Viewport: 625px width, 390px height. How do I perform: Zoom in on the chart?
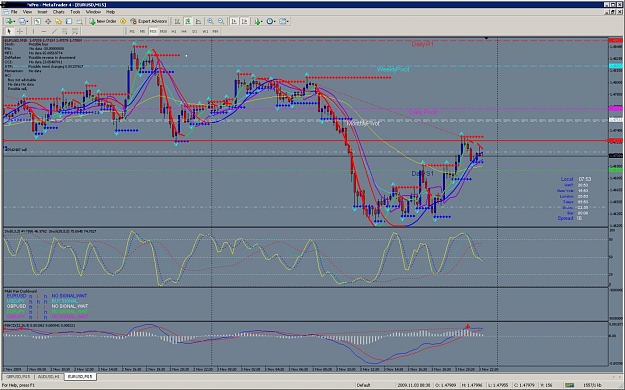point(210,21)
